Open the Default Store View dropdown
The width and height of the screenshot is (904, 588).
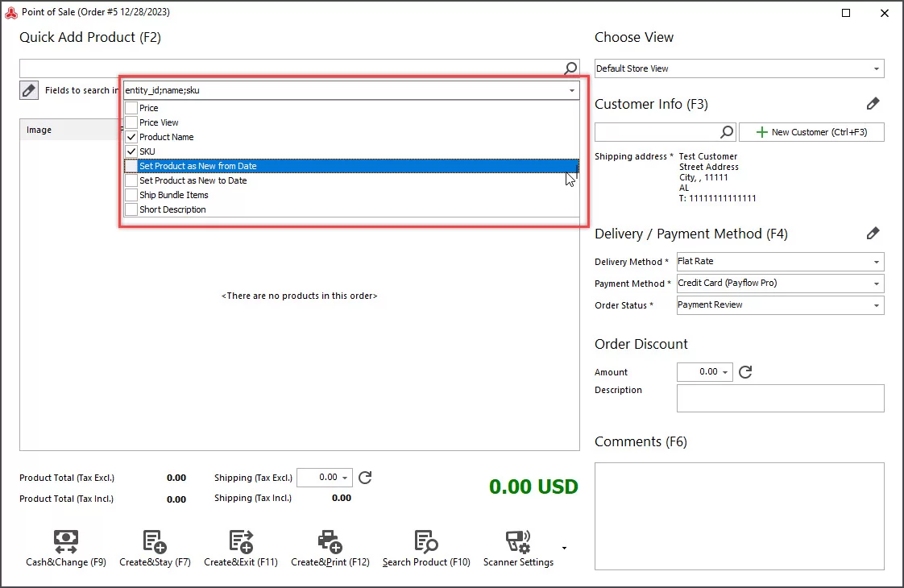(877, 68)
